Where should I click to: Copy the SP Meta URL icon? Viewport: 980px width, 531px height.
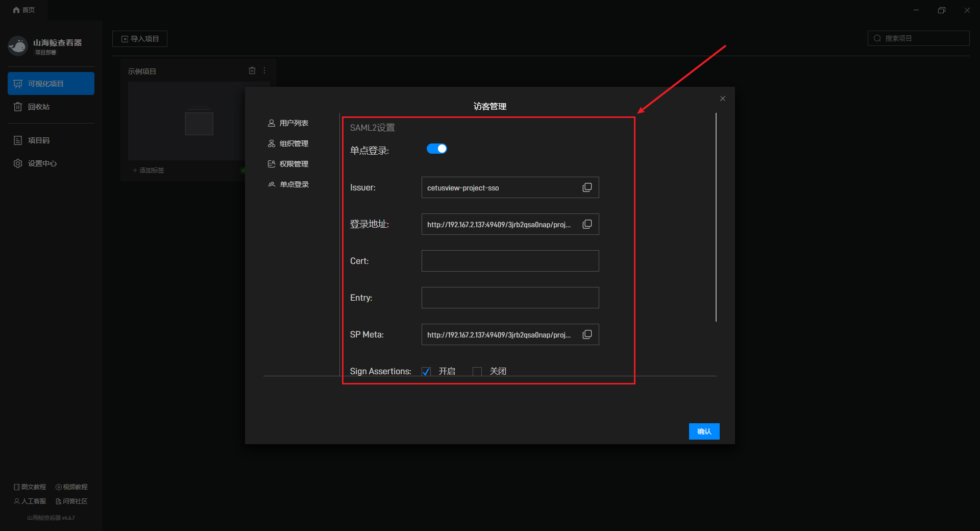pyautogui.click(x=587, y=334)
